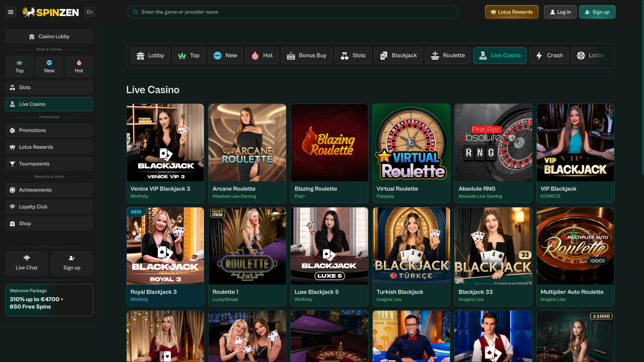Viewport: 644px width, 362px height.
Task: Open Slots in the sidebar
Action: click(x=49, y=87)
